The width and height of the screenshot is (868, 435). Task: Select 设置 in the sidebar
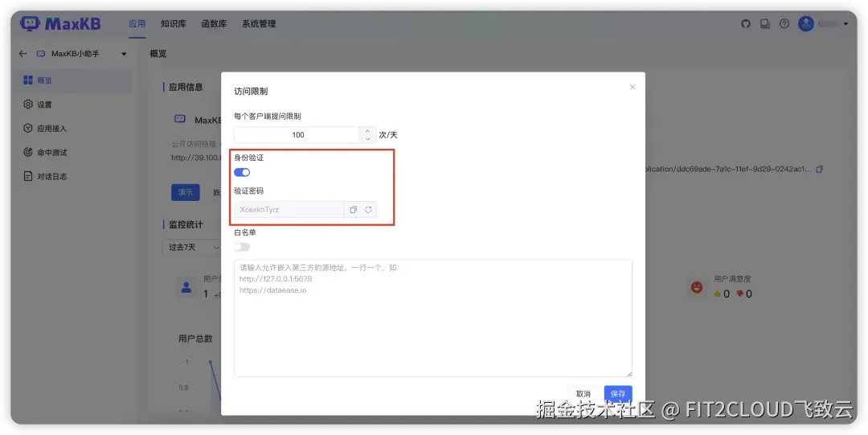tap(74, 105)
